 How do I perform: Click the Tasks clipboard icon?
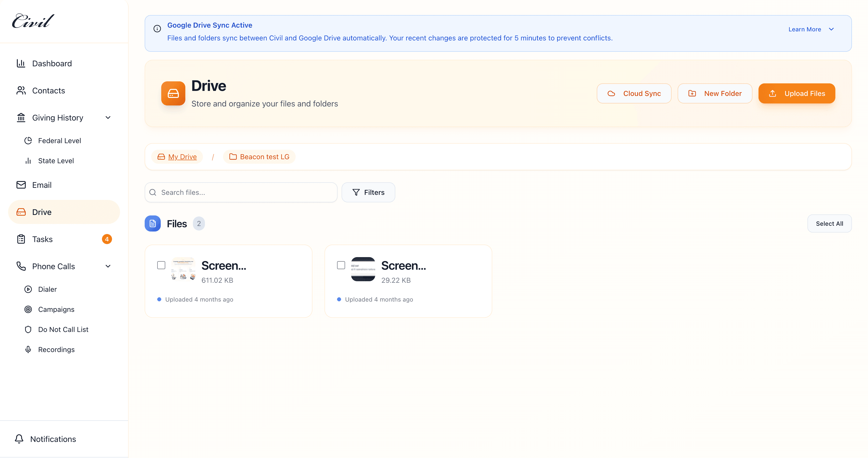(x=21, y=239)
